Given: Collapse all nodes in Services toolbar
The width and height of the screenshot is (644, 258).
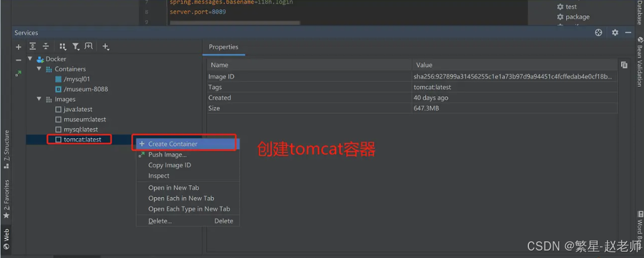Looking at the screenshot, I should point(46,46).
